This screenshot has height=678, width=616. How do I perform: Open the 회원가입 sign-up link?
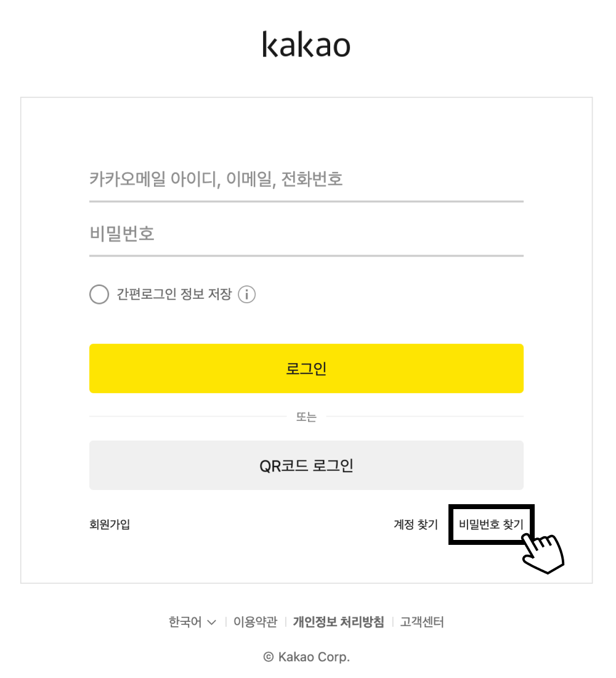110,525
